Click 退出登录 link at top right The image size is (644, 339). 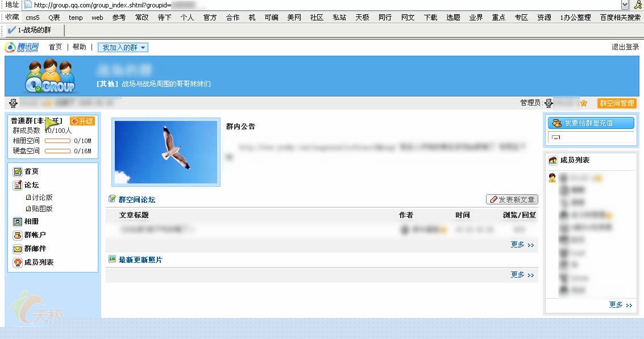625,47
